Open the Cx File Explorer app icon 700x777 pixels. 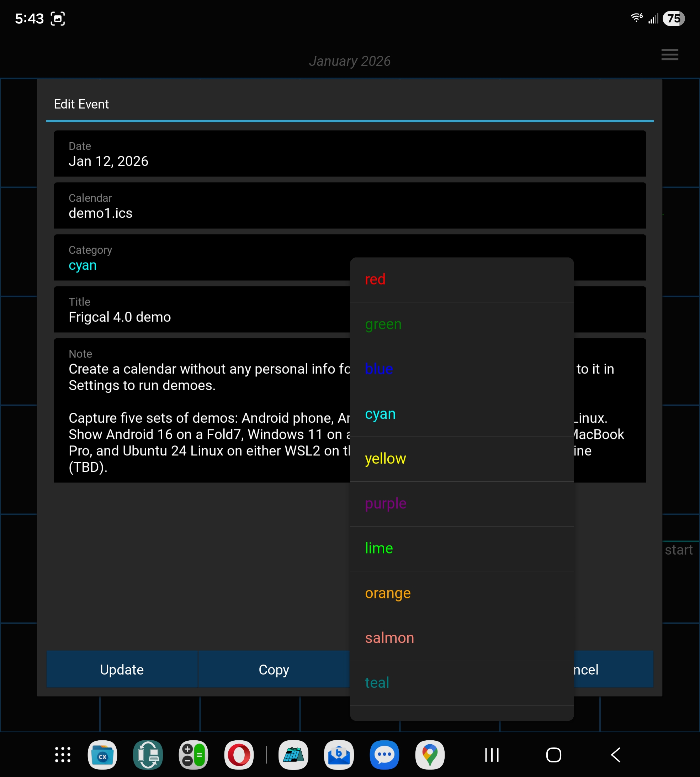tap(102, 755)
